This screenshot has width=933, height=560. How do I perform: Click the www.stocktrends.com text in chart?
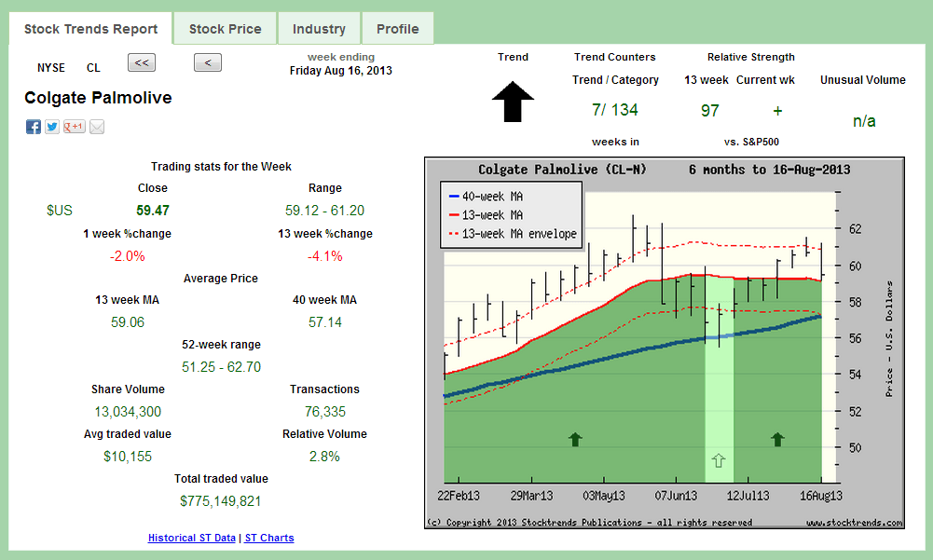click(x=855, y=523)
